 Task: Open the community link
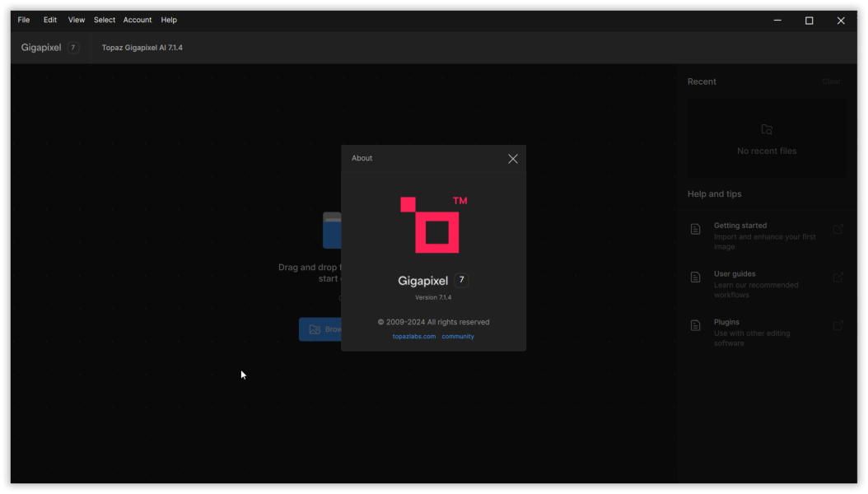[458, 337]
